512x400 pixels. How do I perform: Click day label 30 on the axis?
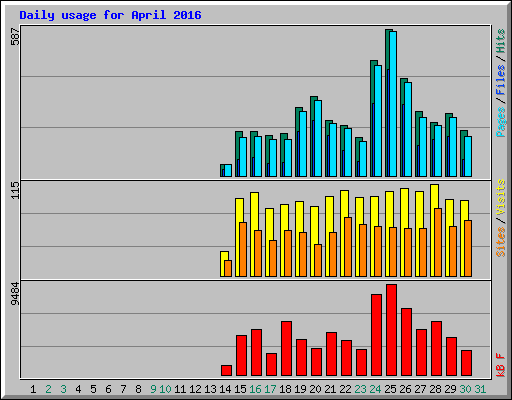point(465,389)
